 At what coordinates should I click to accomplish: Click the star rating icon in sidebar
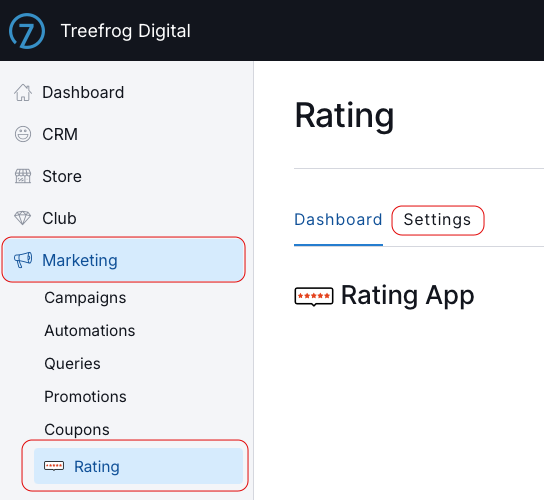54,466
